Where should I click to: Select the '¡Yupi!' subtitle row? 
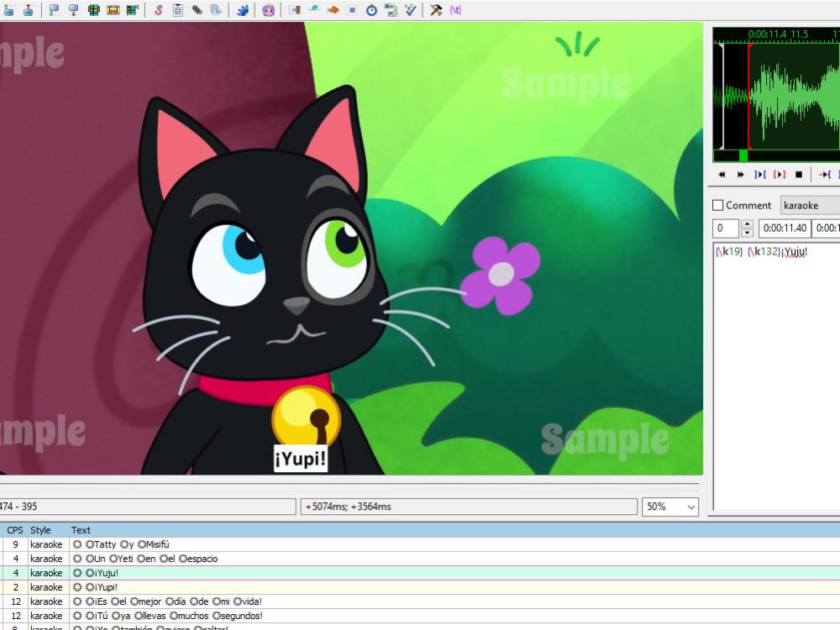(x=420, y=587)
